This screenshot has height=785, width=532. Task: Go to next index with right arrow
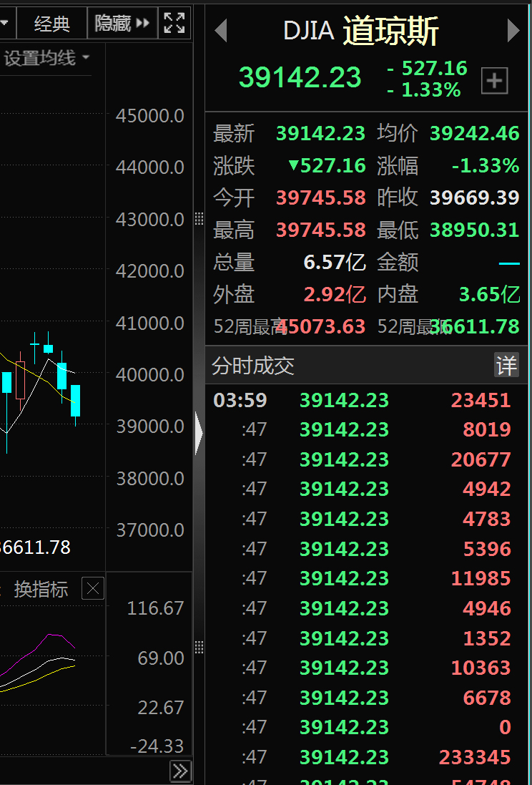[513, 31]
